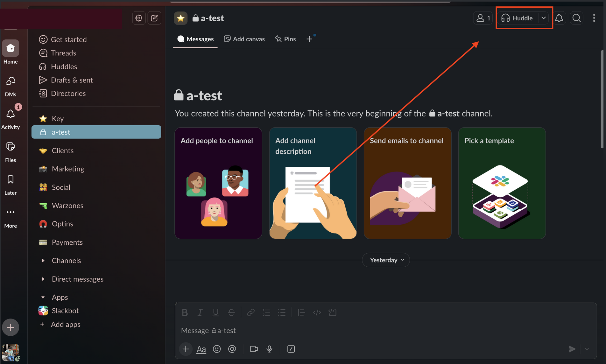
Task: Click Add apps in the sidebar
Action: point(66,324)
